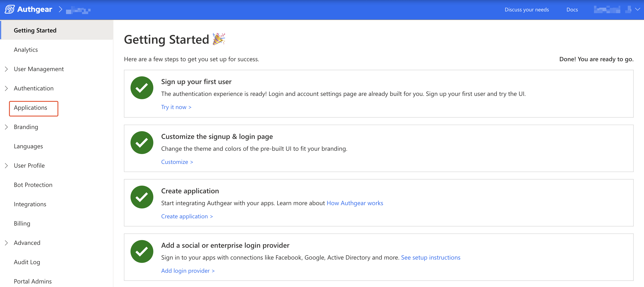Image resolution: width=644 pixels, height=287 pixels.
Task: Open Bot Protection settings
Action: coord(33,185)
